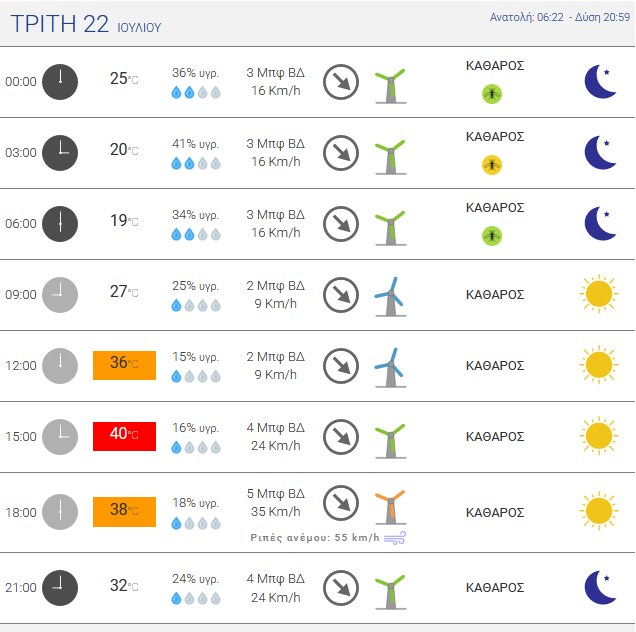The width and height of the screenshot is (636, 632).
Task: Click the wind gust icon beside 55 km/h
Action: (x=395, y=537)
